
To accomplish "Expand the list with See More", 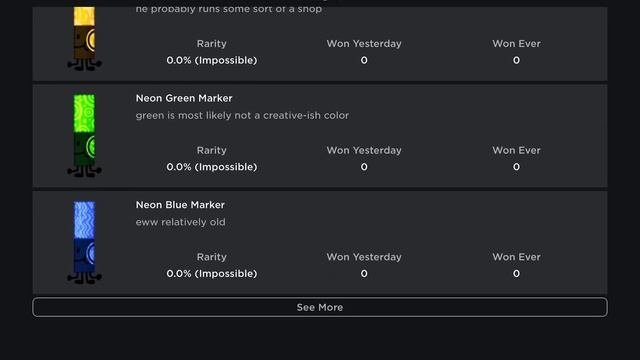I will 320,307.
